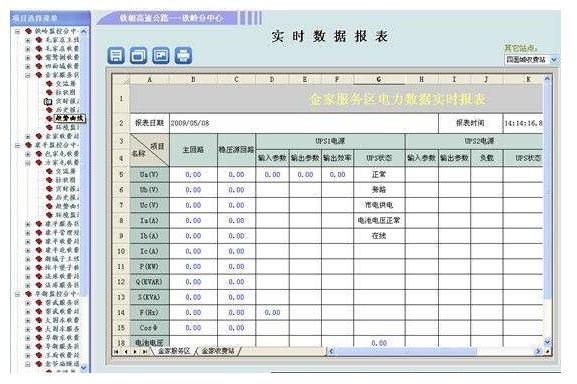
Task: Open the 其它站点 station dropdown
Action: (x=554, y=60)
